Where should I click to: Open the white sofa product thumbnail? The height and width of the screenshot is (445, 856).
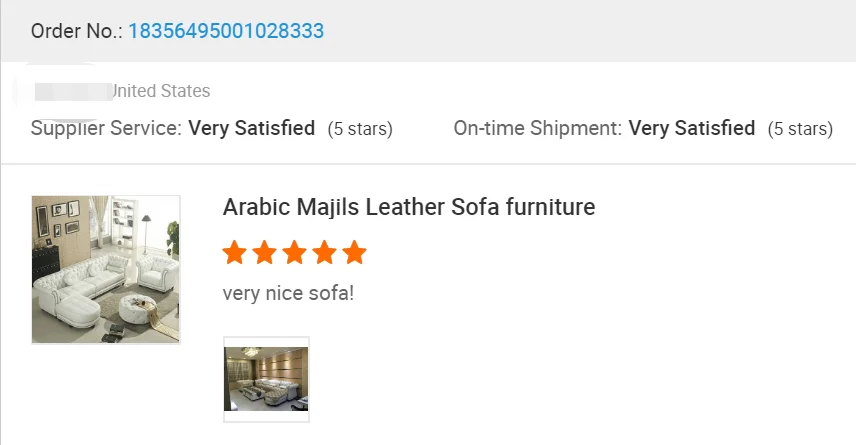(x=106, y=270)
